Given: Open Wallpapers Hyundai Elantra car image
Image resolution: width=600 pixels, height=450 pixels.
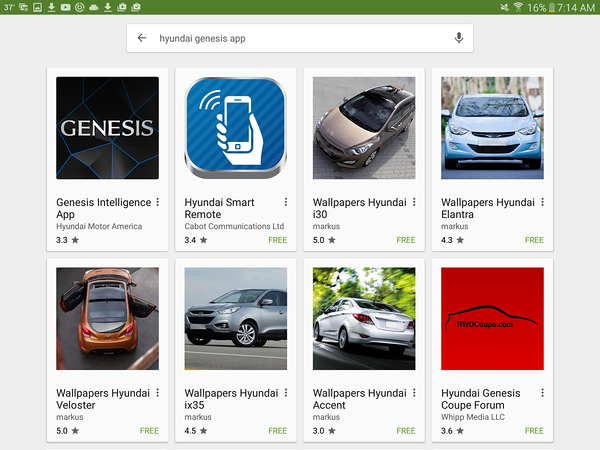Looking at the screenshot, I should click(492, 128).
